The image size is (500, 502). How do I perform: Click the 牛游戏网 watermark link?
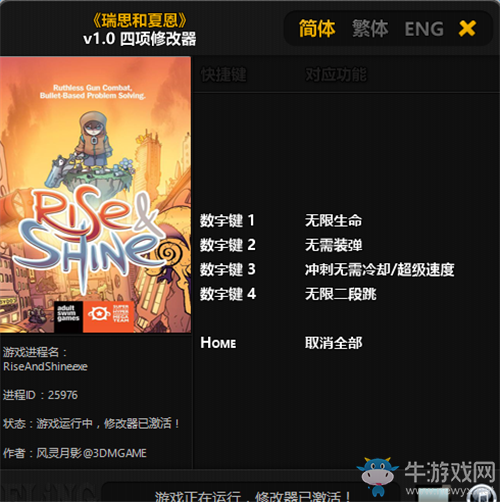point(450,473)
